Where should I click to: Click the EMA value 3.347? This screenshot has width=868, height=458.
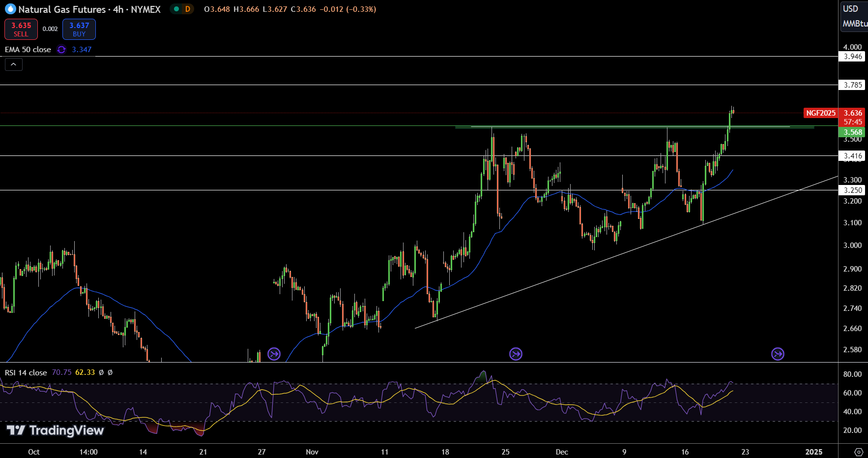[82, 49]
